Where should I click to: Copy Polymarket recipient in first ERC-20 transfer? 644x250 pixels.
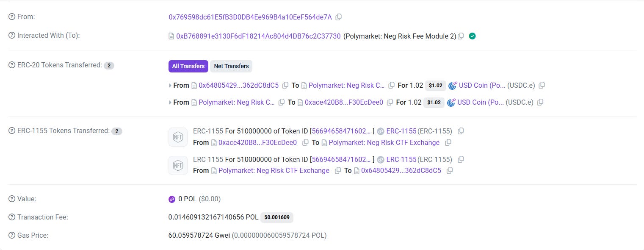pyautogui.click(x=391, y=85)
